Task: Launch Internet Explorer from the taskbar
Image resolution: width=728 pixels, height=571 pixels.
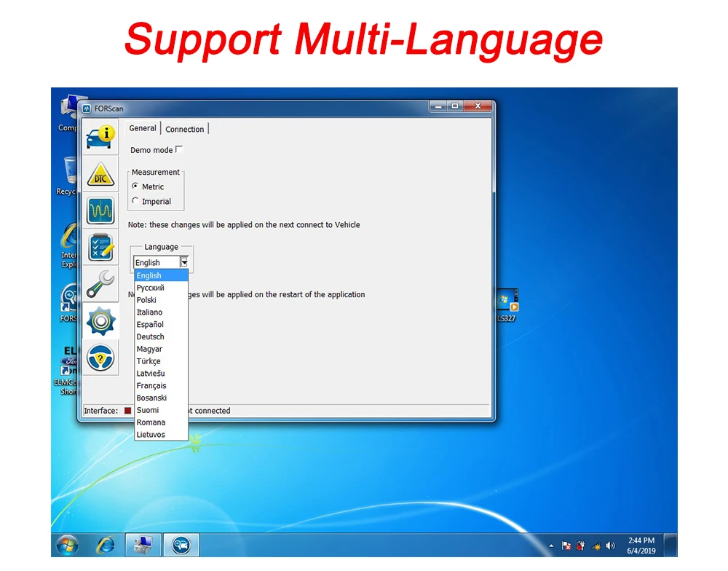Action: [x=106, y=545]
